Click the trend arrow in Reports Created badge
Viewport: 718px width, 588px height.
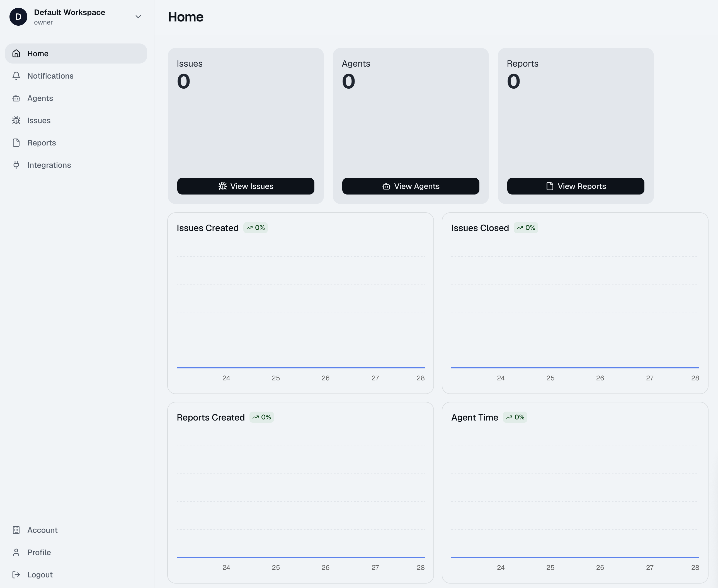tap(256, 417)
